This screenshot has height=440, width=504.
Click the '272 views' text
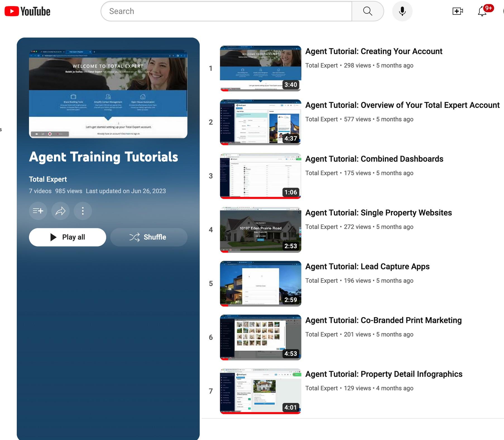pyautogui.click(x=357, y=227)
